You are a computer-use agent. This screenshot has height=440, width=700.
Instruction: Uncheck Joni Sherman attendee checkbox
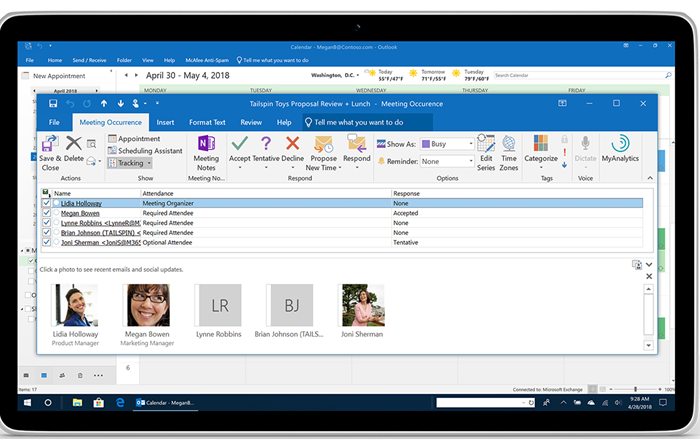[46, 242]
